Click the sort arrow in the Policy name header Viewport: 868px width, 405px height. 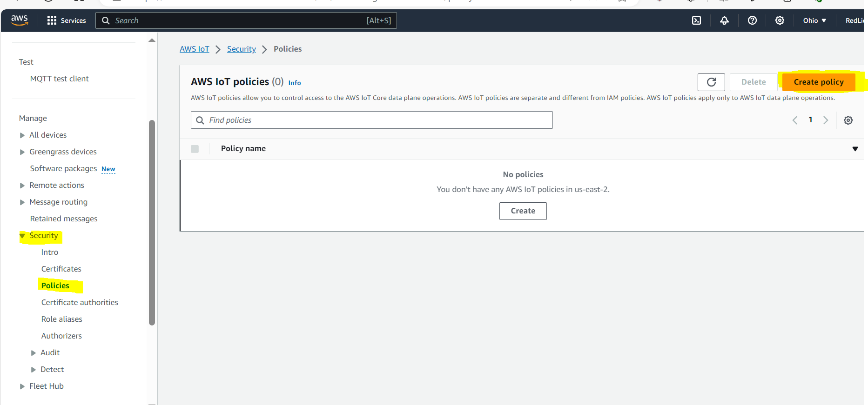(855, 149)
